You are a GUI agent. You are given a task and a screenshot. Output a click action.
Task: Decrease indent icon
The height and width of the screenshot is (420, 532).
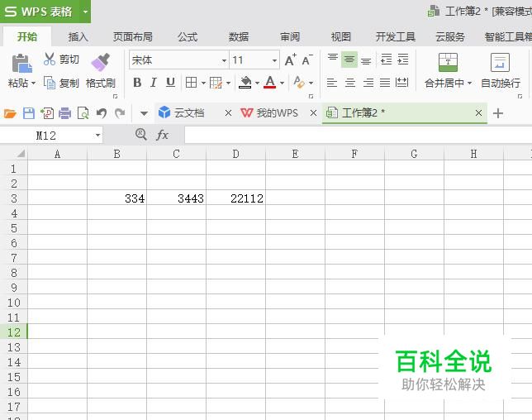(x=386, y=60)
